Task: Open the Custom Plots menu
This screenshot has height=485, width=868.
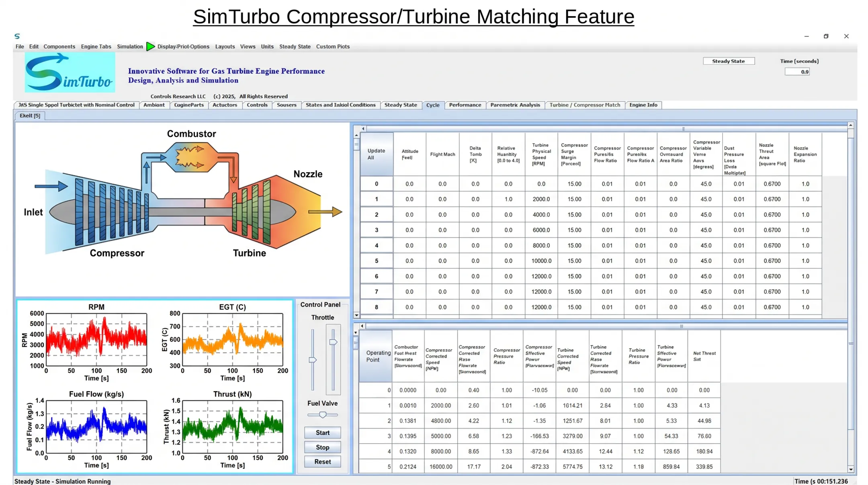Action: 333,47
